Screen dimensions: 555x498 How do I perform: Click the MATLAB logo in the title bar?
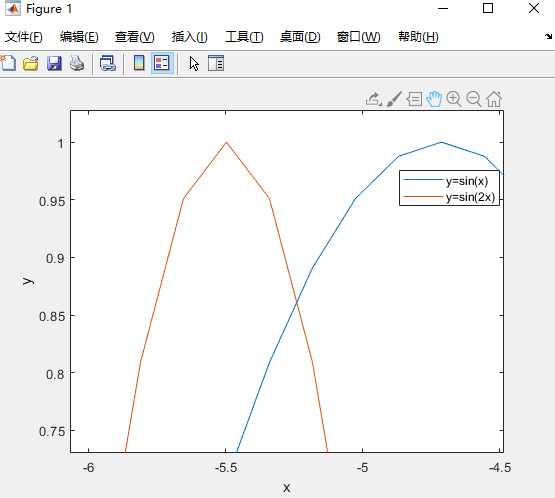(13, 8)
